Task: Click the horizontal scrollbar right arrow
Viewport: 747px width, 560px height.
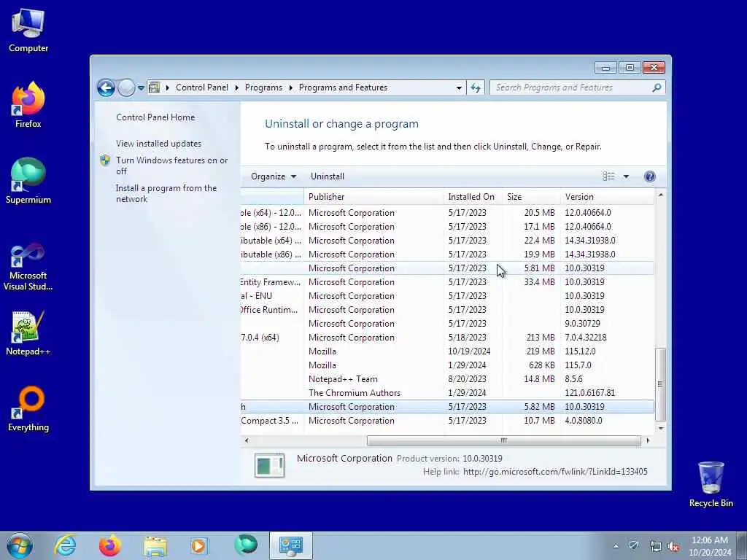Action: pyautogui.click(x=648, y=441)
